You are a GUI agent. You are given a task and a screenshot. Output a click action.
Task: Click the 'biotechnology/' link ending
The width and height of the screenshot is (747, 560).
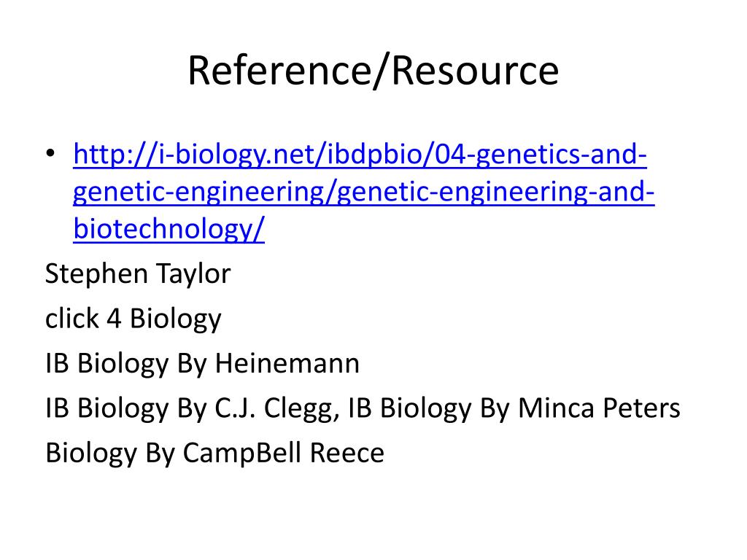point(169,230)
